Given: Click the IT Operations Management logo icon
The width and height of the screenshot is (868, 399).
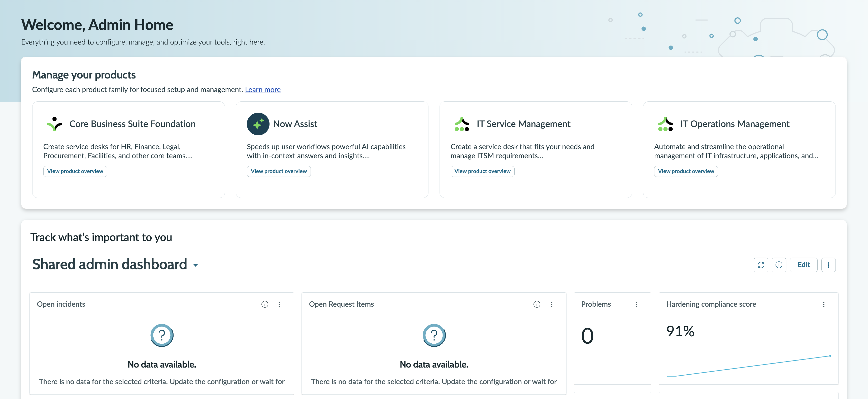Looking at the screenshot, I should (x=665, y=124).
